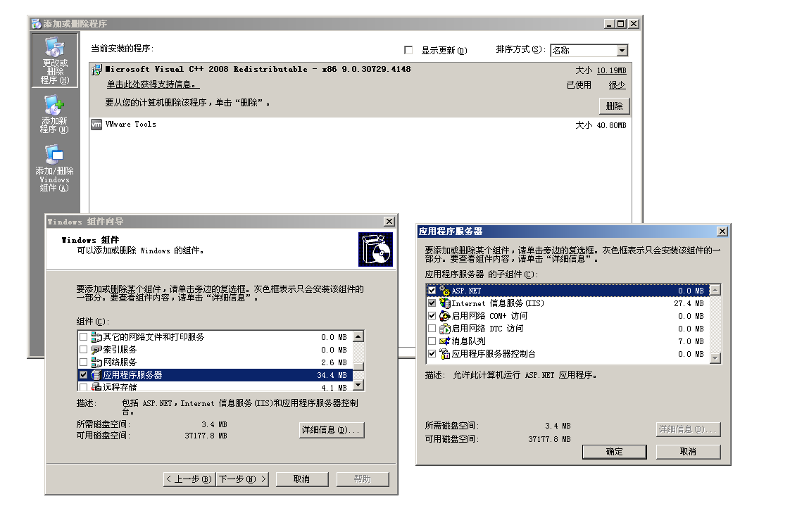Viewport: 809px width, 532px height.
Task: Click scroll down arrow in subcomponent list
Action: [715, 357]
